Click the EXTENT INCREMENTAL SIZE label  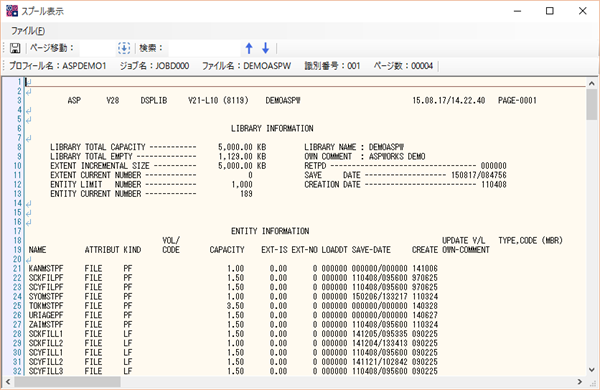(x=100, y=166)
